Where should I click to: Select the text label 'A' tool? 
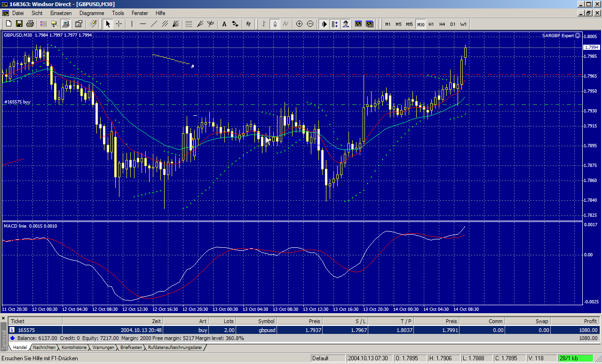coord(224,24)
